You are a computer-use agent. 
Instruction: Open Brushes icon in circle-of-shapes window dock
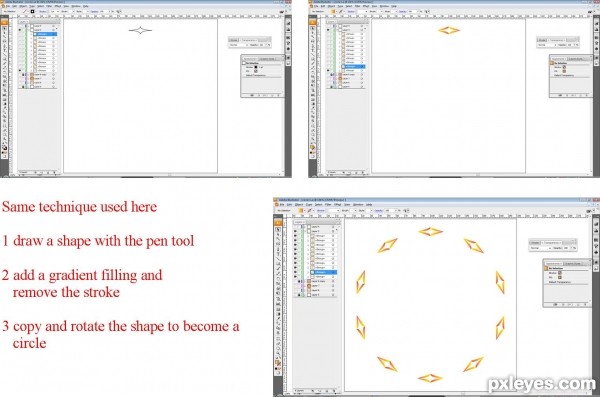(x=596, y=246)
